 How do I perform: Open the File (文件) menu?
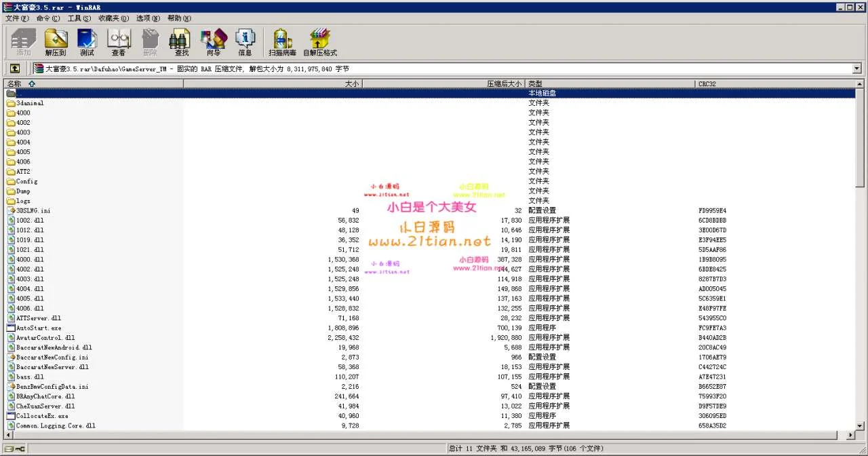click(17, 18)
